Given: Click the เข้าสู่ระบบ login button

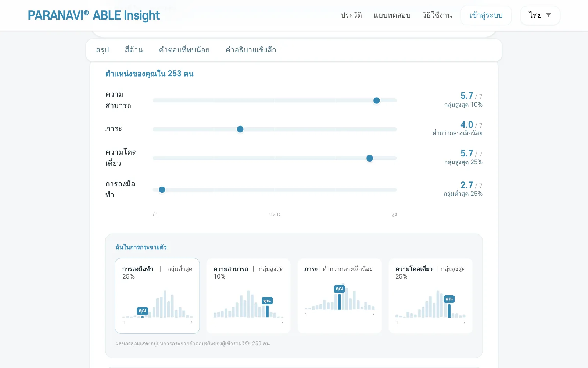Looking at the screenshot, I should [x=486, y=15].
